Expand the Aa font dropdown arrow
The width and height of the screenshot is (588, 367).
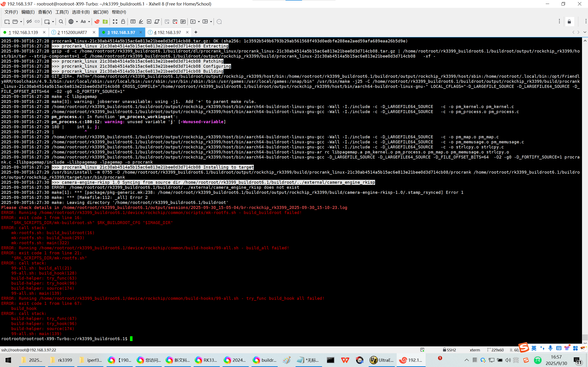pos(89,22)
